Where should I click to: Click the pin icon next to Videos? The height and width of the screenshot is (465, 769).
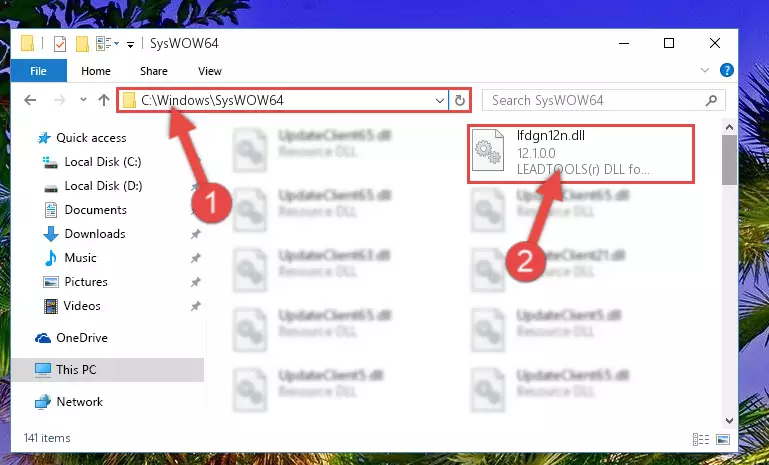[196, 306]
